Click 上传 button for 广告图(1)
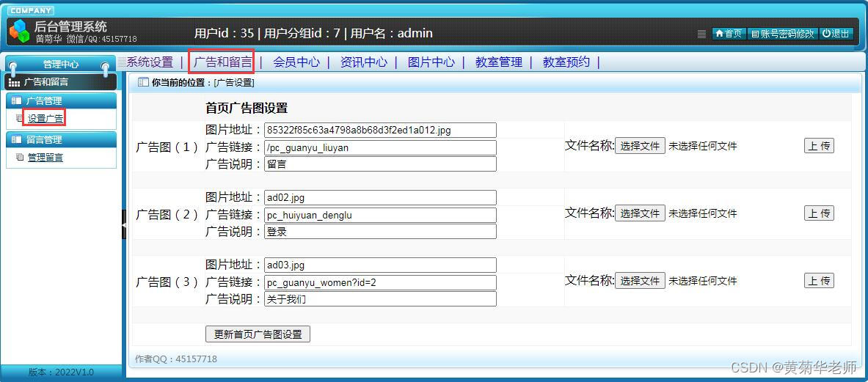Image resolution: width=868 pixels, height=382 pixels. (x=819, y=146)
